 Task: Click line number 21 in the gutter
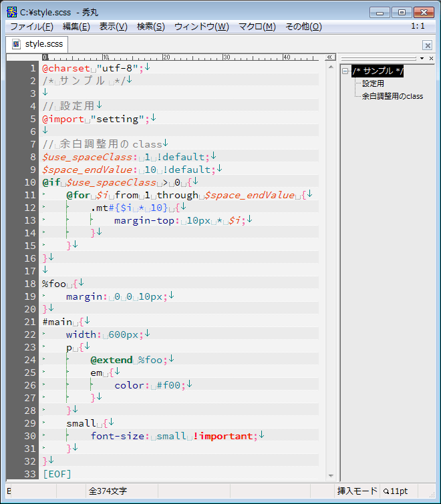(x=30, y=322)
